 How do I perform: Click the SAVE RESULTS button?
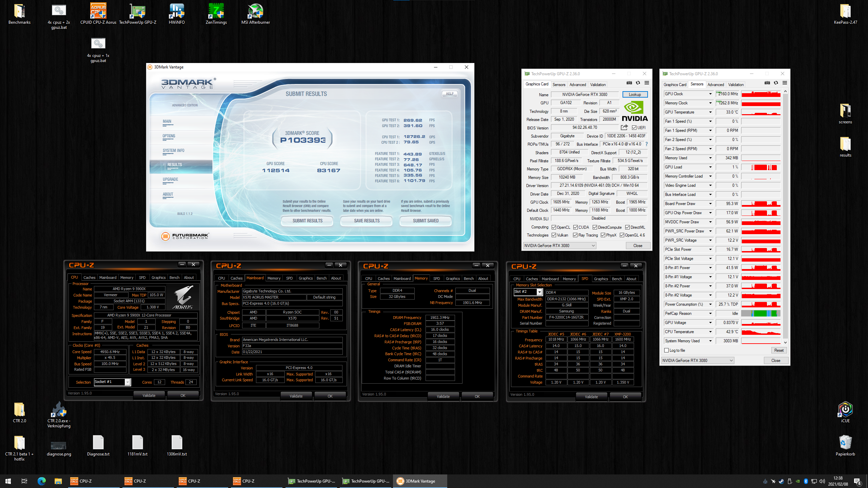coord(367,221)
